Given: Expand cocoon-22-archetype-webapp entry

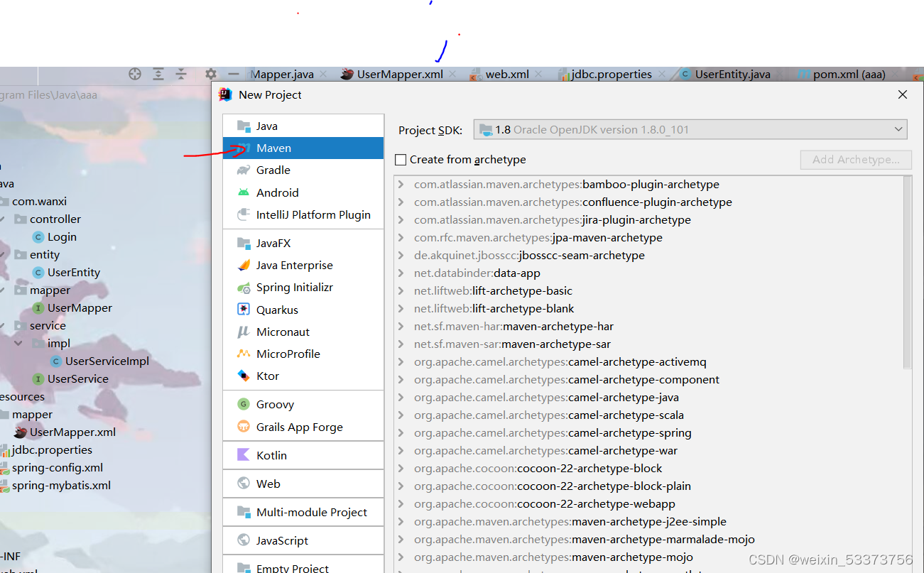Looking at the screenshot, I should 401,504.
